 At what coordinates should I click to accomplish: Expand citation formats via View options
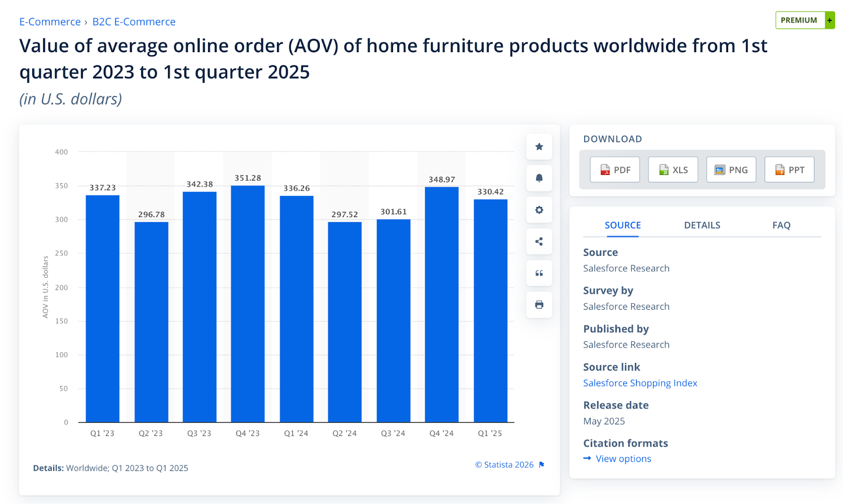[623, 458]
